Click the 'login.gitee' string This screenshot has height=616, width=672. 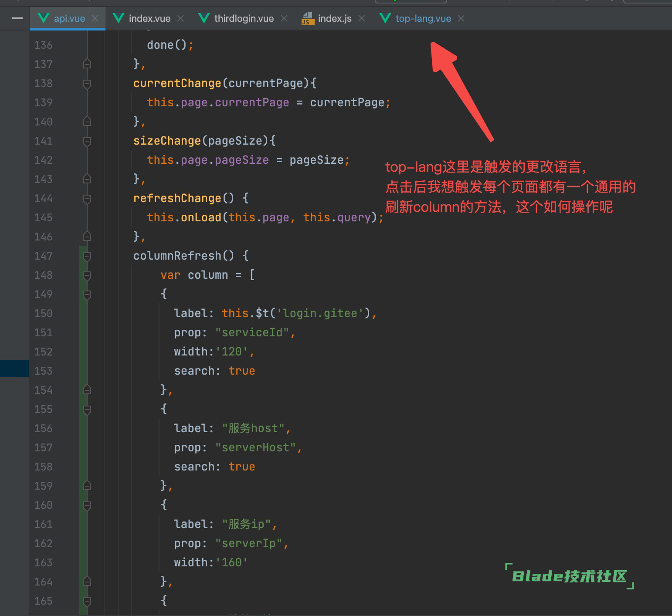coord(320,313)
